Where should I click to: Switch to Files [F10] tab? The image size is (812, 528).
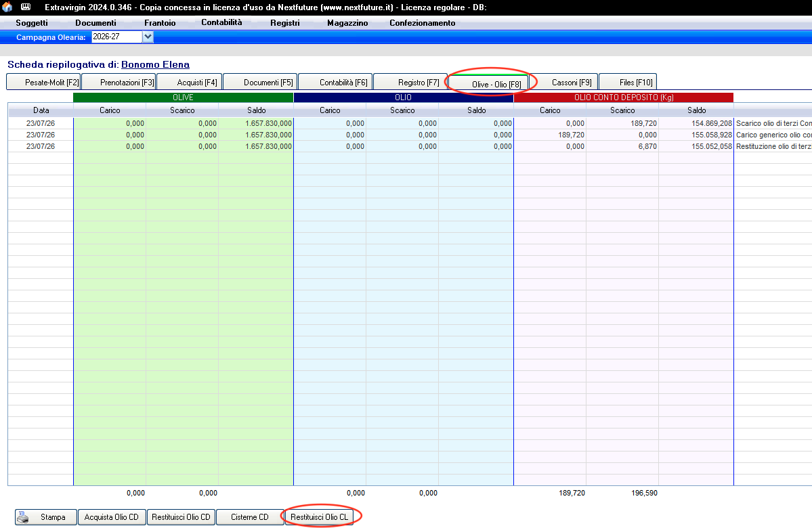[x=628, y=82]
